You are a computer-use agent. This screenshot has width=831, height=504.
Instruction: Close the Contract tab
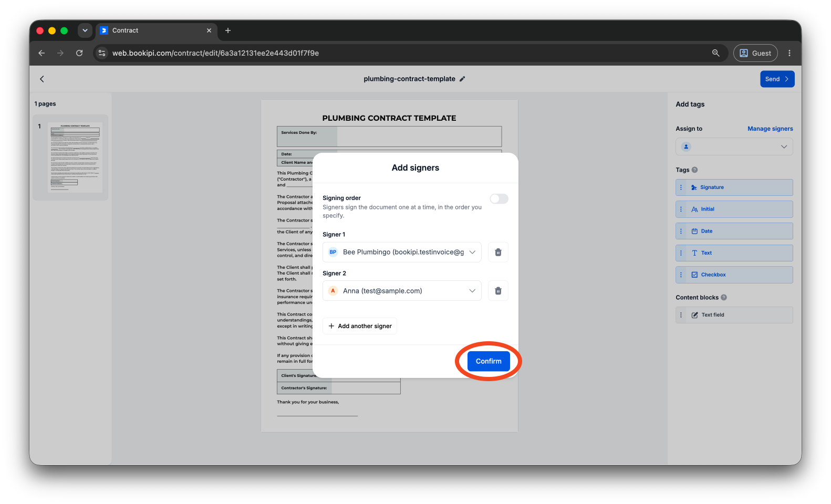(209, 30)
